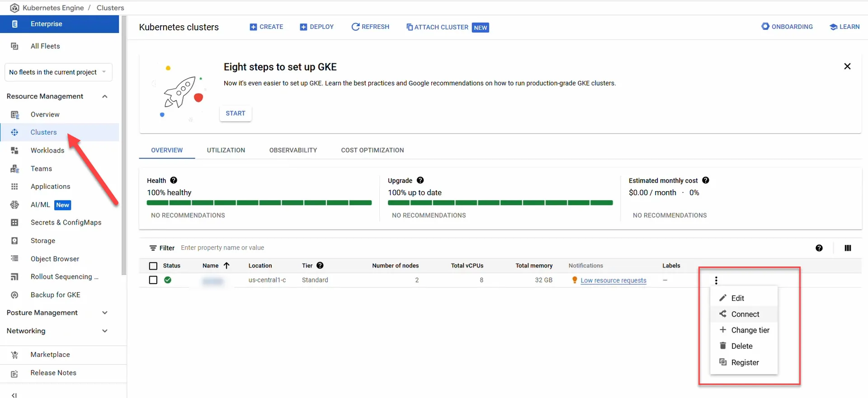Click the Storage sidebar icon
The image size is (868, 398).
[x=14, y=241]
